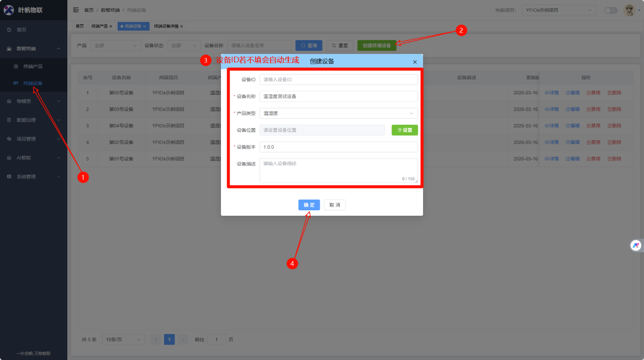Delete 第01号设备 via 删除 icon
Viewport: 644px width, 360px height.
pyautogui.click(x=614, y=159)
